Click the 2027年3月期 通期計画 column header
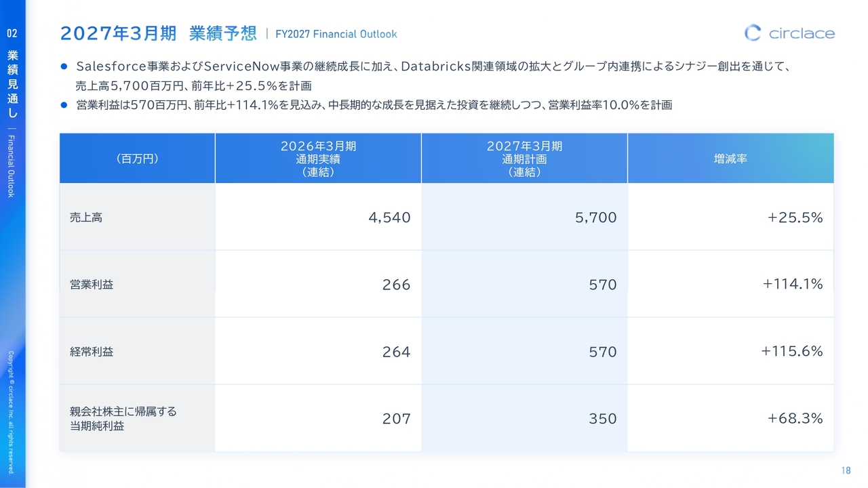 524,159
